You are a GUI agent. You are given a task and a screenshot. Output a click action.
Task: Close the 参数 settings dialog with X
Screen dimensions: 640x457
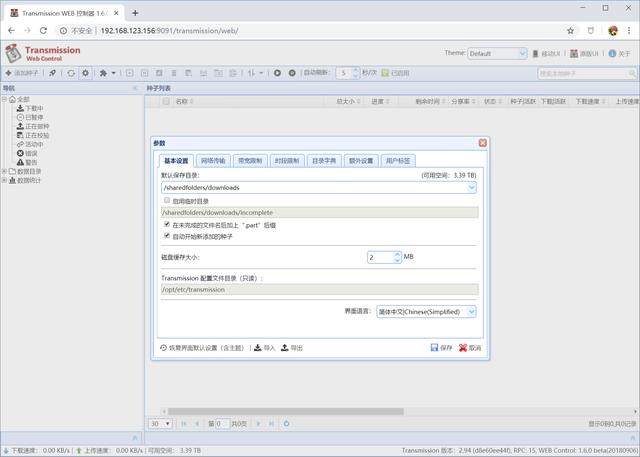(x=482, y=143)
